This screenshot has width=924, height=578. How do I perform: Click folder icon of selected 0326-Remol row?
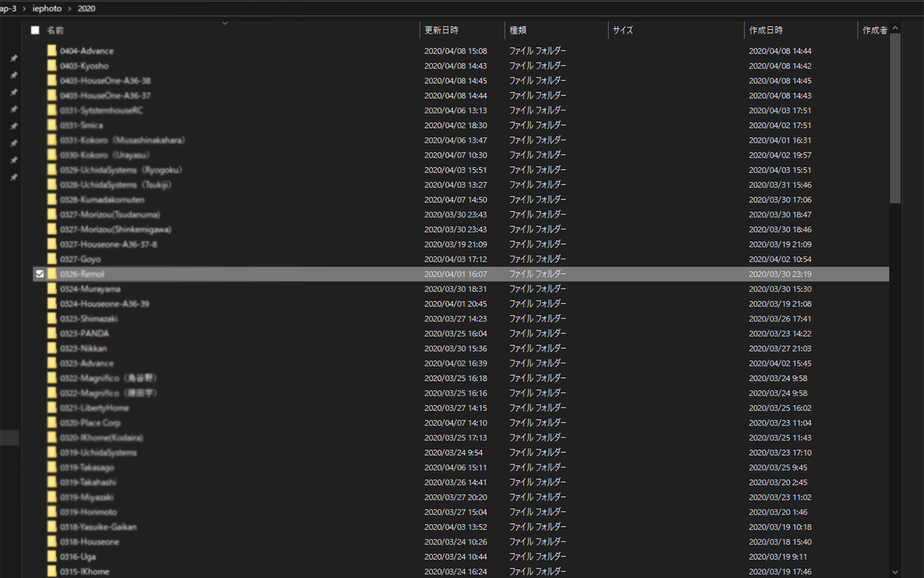point(52,274)
